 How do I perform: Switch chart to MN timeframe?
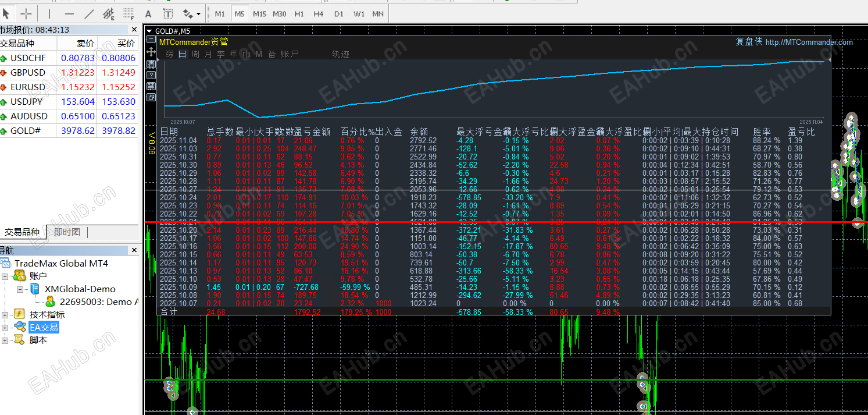pos(378,13)
